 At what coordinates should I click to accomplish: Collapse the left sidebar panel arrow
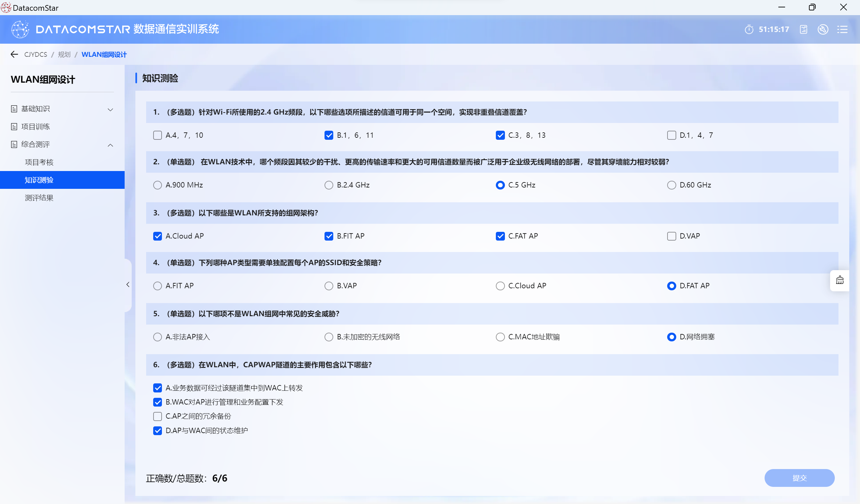pyautogui.click(x=128, y=285)
